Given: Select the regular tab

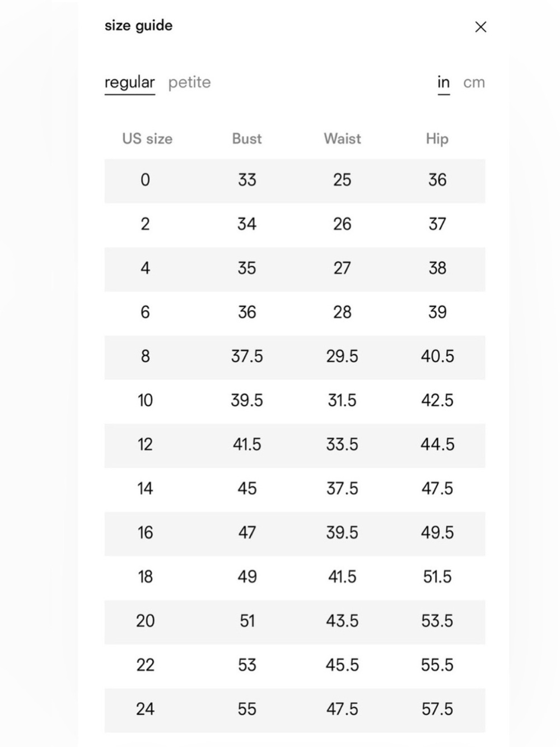Looking at the screenshot, I should (x=129, y=82).
